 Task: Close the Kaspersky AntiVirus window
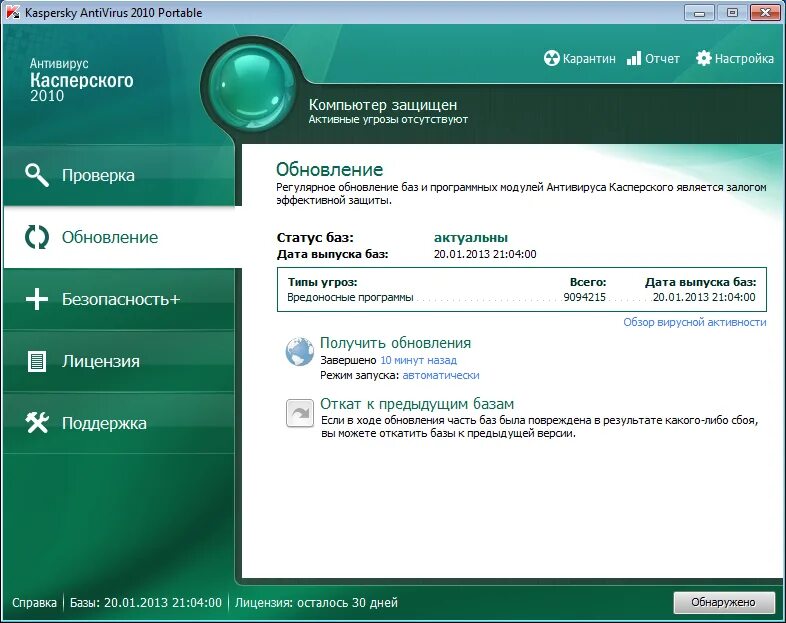click(765, 13)
